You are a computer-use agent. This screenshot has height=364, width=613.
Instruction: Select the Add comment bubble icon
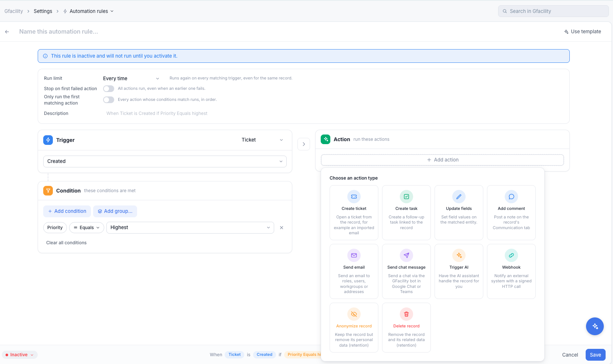(511, 197)
